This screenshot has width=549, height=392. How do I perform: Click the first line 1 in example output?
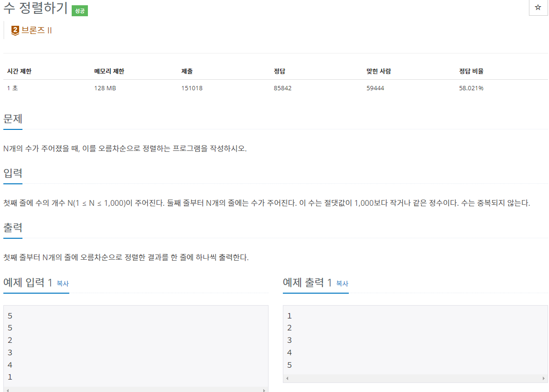pos(289,316)
